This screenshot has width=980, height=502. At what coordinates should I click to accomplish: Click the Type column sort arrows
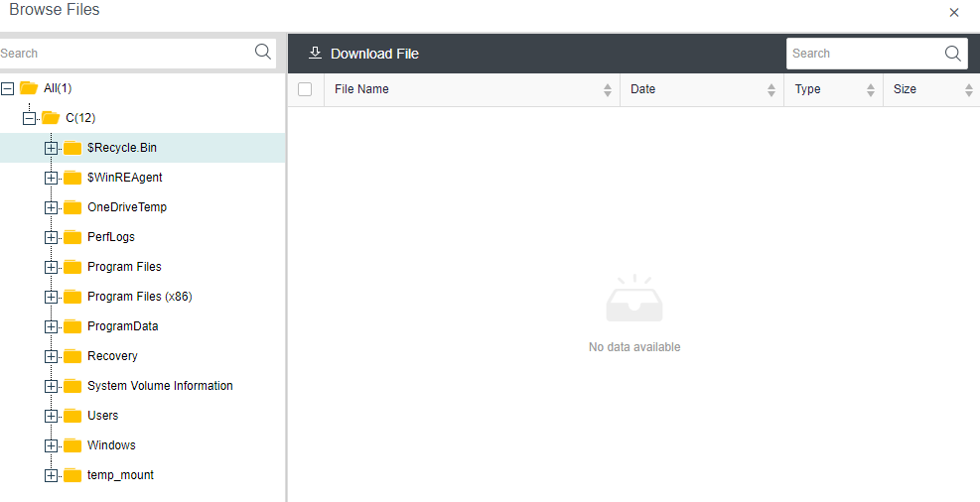pyautogui.click(x=871, y=90)
